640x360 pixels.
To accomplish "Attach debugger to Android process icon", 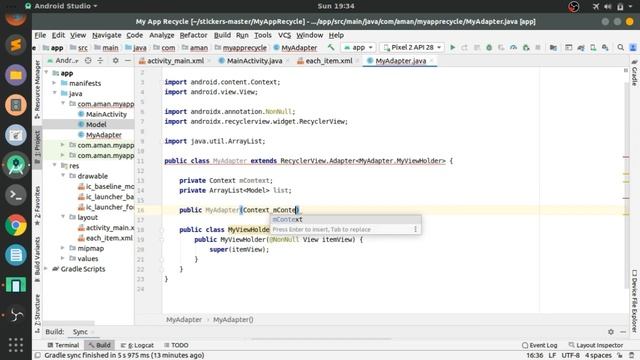I will pyautogui.click(x=526, y=47).
